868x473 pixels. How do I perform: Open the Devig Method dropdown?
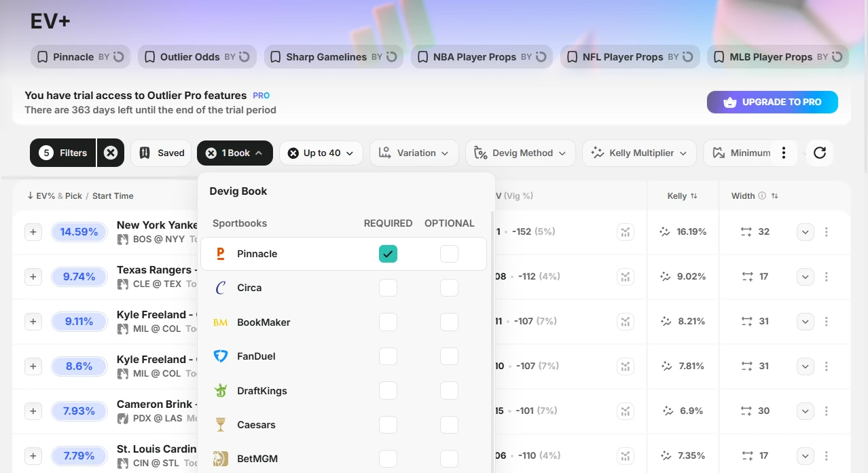(x=520, y=153)
